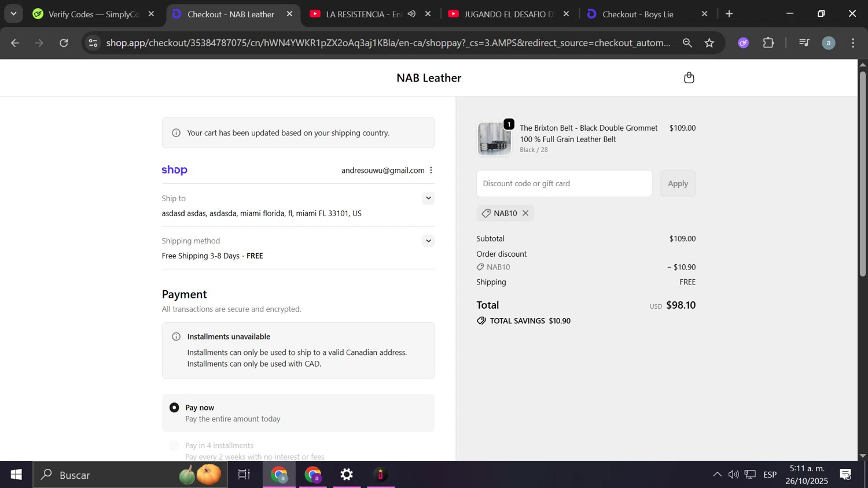Open first Chrome taskbar icon

click(x=279, y=475)
